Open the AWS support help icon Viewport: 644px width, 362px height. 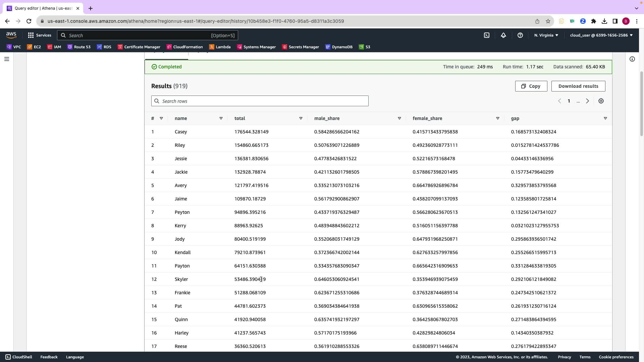pos(520,35)
